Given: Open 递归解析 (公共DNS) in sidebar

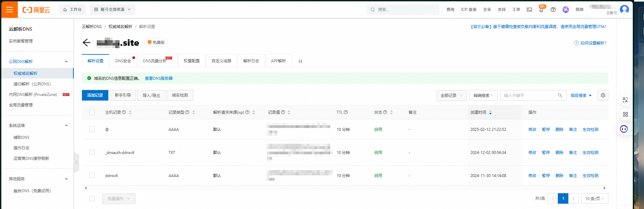Looking at the screenshot, I should (x=32, y=84).
